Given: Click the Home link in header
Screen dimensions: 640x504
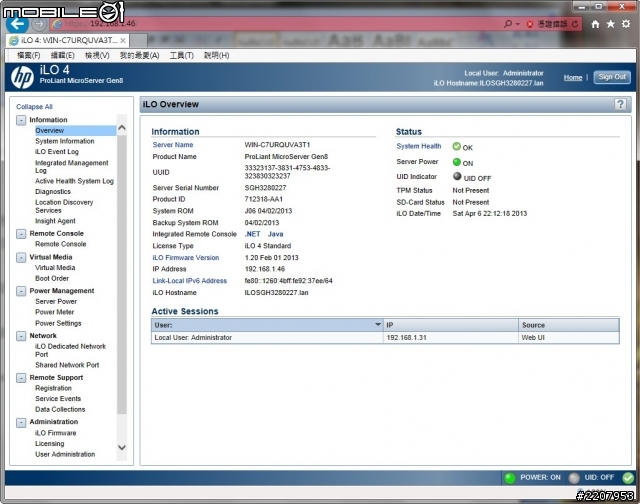Looking at the screenshot, I should tap(573, 78).
